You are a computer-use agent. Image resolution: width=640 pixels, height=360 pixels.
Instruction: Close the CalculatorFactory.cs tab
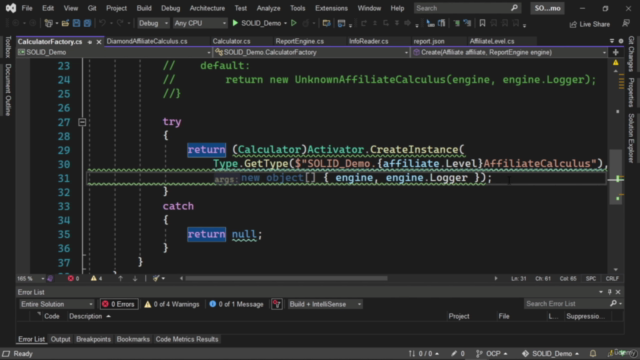[x=99, y=42]
